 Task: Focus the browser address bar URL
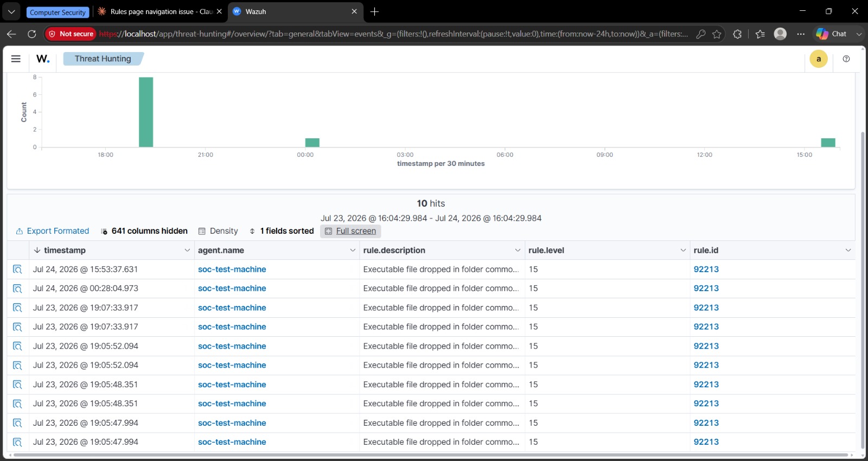393,34
